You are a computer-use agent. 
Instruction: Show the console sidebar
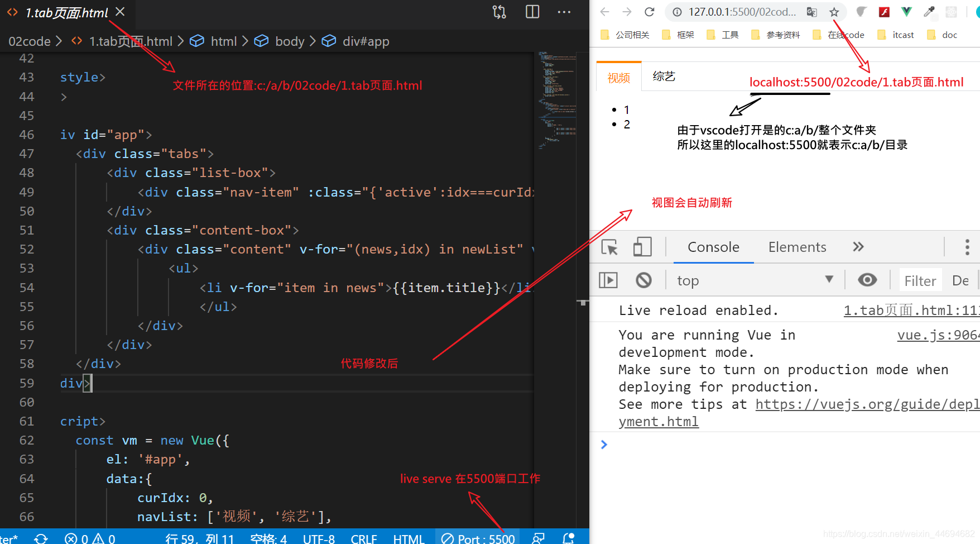[x=608, y=280]
